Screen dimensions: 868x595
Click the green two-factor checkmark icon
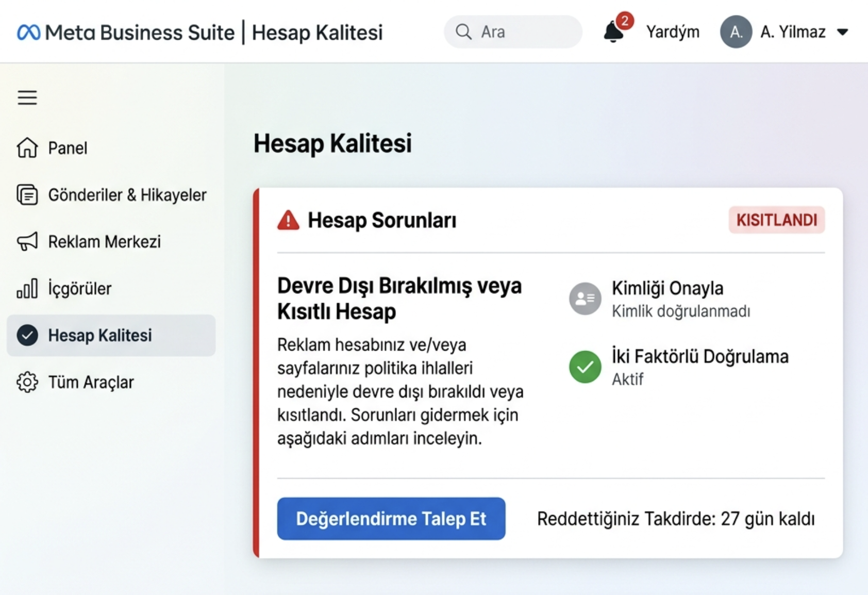pyautogui.click(x=585, y=367)
